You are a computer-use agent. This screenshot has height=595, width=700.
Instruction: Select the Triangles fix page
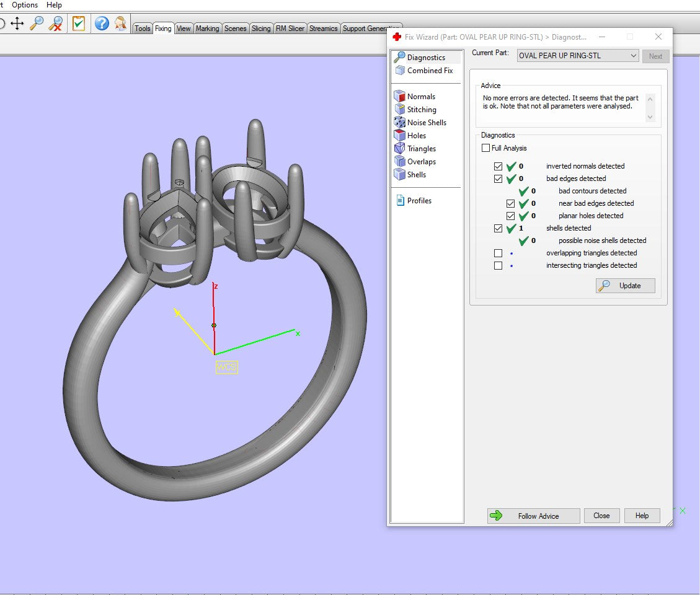[x=399, y=148]
